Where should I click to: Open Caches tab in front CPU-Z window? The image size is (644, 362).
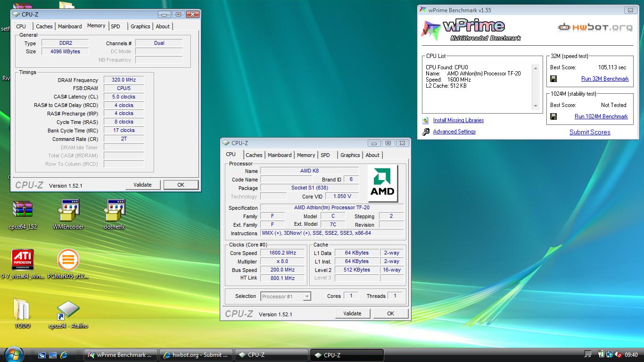point(254,155)
